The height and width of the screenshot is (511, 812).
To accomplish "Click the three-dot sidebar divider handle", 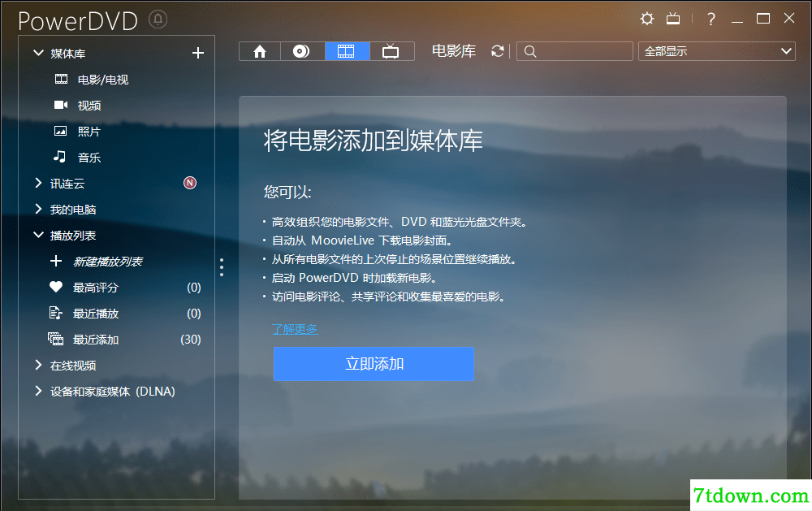I will tap(222, 267).
